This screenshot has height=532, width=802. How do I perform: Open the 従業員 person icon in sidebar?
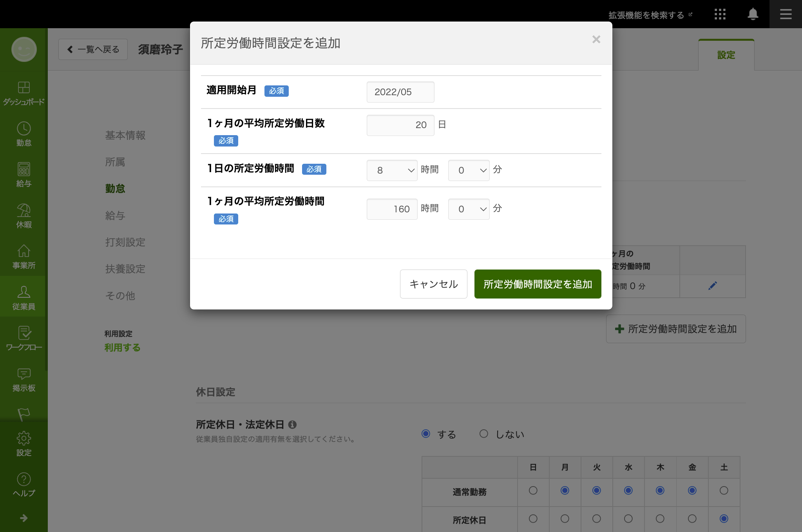(24, 297)
